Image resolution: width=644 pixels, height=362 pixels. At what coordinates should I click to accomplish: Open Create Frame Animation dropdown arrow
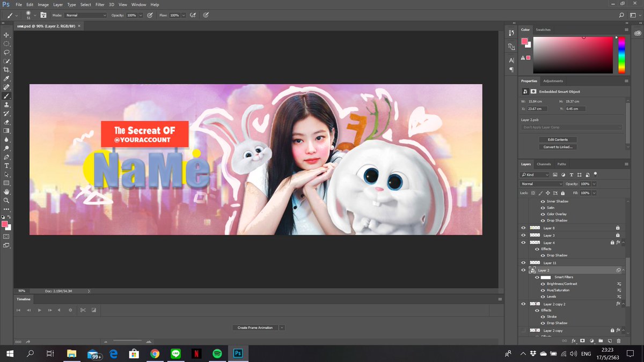pyautogui.click(x=282, y=328)
